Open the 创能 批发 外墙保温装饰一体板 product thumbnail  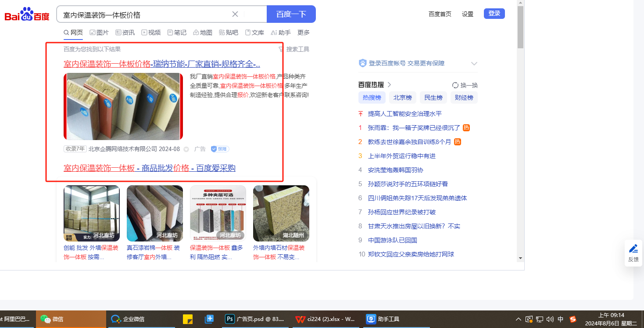92,213
